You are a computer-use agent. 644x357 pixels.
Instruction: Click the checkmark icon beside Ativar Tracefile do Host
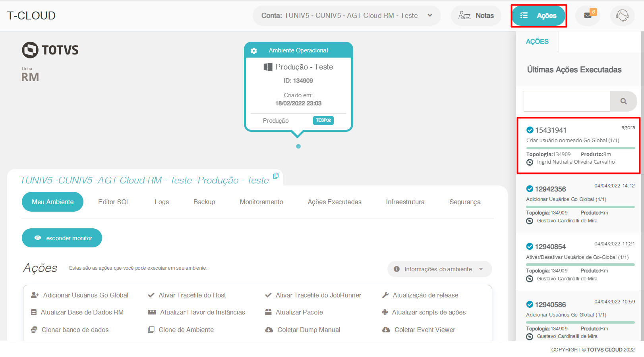(151, 295)
